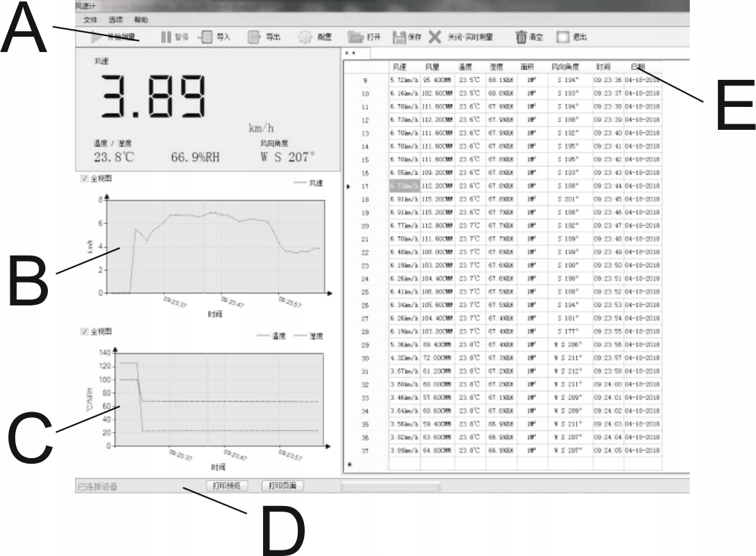Click the progress bar in the status bar
This screenshot has width=756, height=556.
point(390,486)
